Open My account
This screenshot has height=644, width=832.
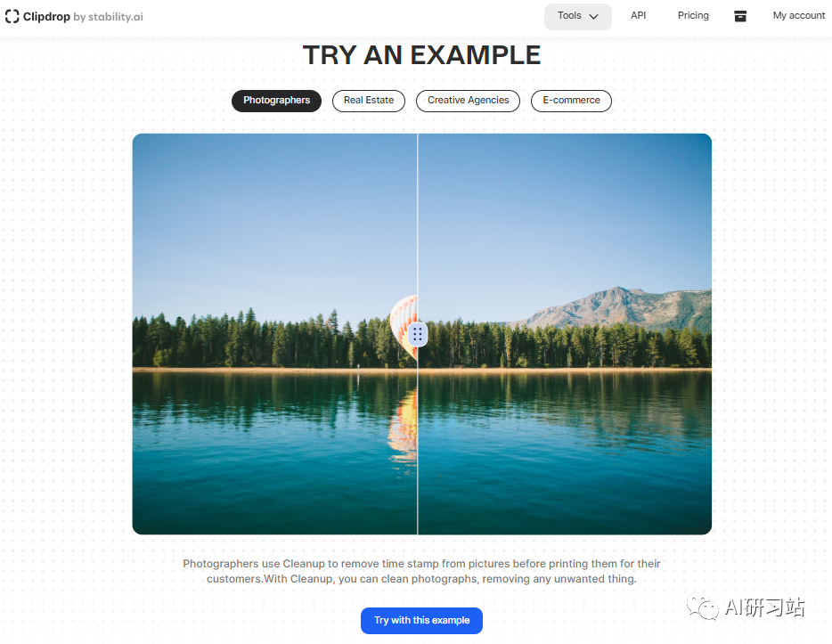pyautogui.click(x=798, y=15)
